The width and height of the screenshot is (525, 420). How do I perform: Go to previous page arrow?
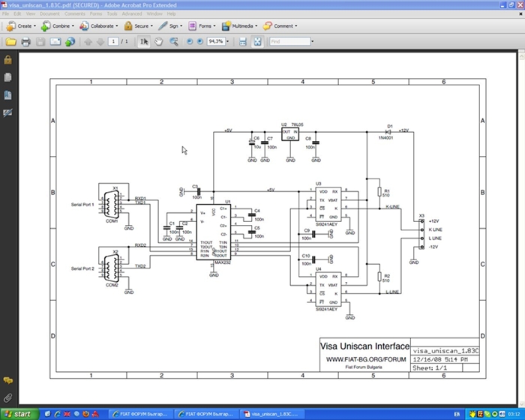click(86, 41)
